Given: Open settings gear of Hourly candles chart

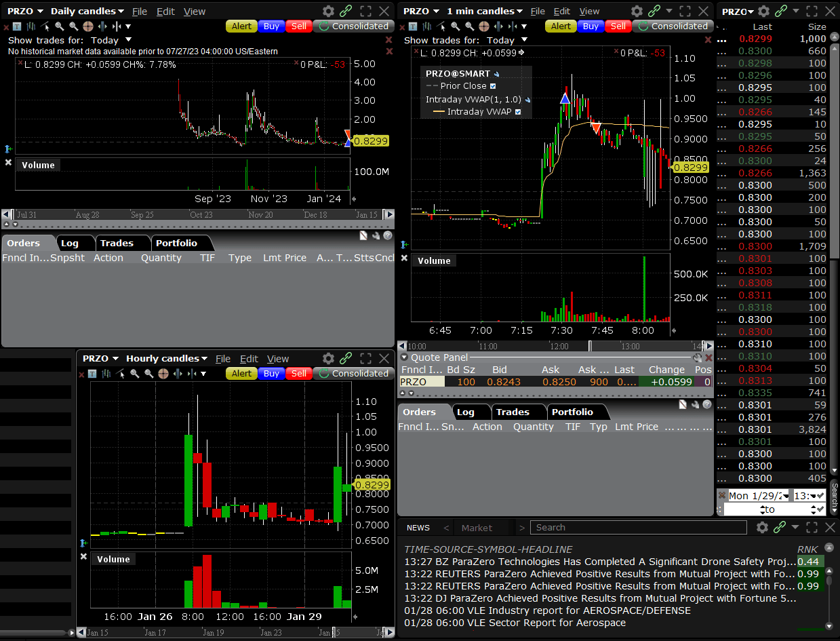Looking at the screenshot, I should click(328, 358).
